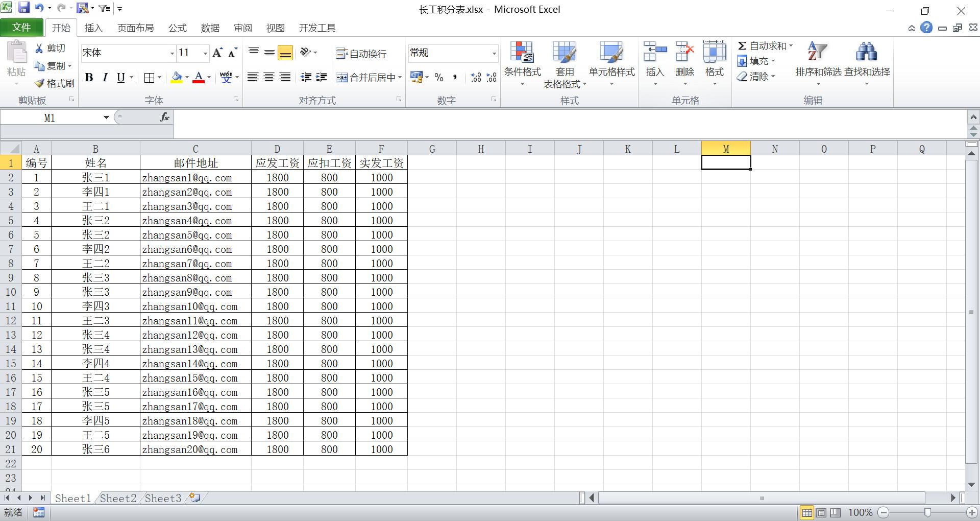Switch to Page Layout (页面布局) tab

135,28
